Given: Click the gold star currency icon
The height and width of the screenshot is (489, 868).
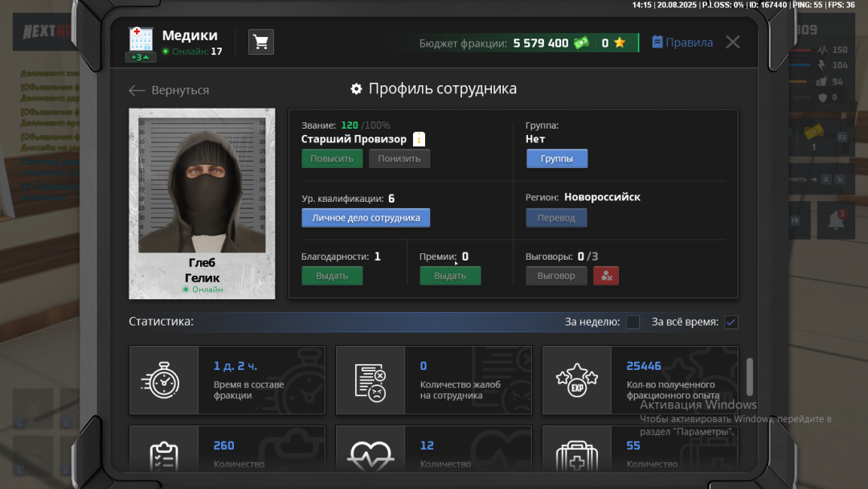Looking at the screenshot, I should pos(620,42).
